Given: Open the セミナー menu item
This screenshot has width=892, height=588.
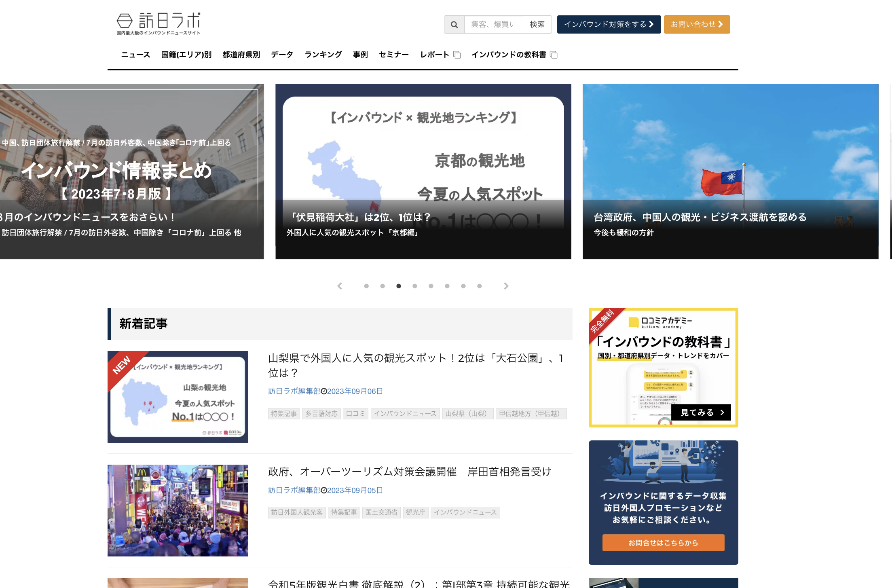Looking at the screenshot, I should (393, 55).
